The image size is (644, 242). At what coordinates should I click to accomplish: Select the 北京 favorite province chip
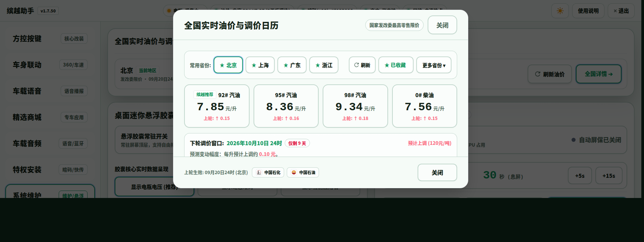click(x=228, y=65)
